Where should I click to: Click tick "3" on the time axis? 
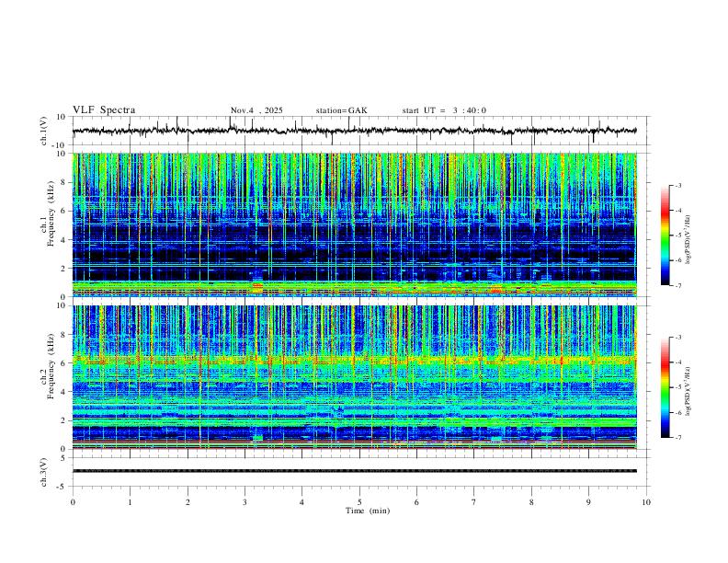click(x=245, y=502)
